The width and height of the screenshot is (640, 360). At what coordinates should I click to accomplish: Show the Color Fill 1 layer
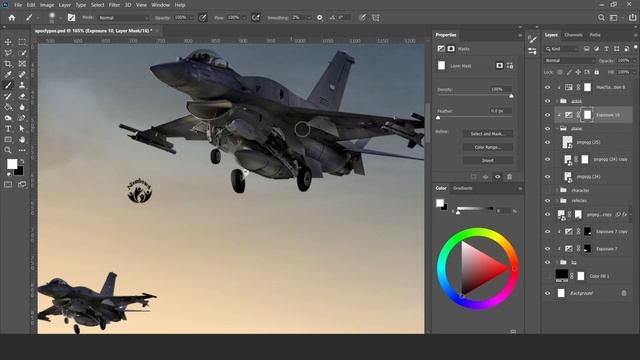(x=548, y=276)
